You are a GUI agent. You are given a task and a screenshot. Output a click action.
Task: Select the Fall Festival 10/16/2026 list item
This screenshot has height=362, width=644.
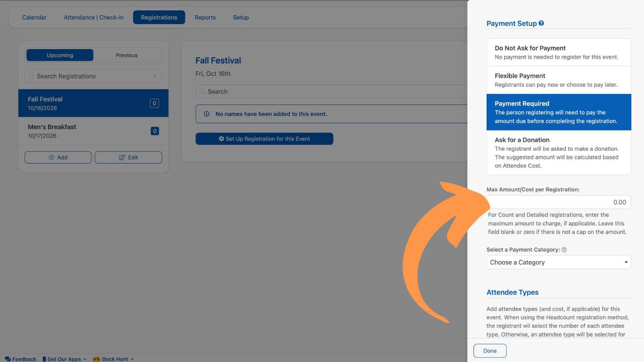point(93,103)
